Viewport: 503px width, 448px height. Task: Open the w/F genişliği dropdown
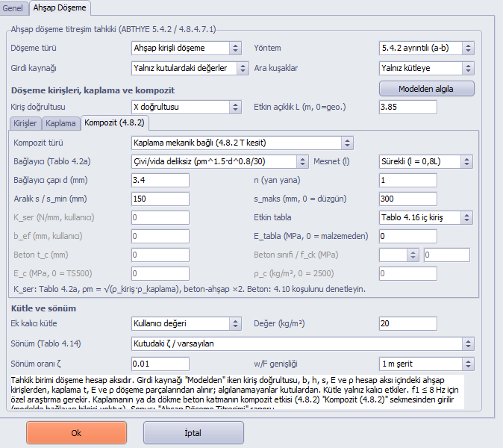[x=426, y=364]
